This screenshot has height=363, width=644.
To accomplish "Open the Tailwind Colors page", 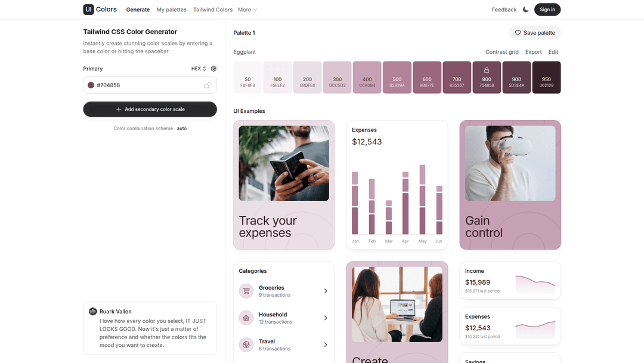I will [213, 10].
